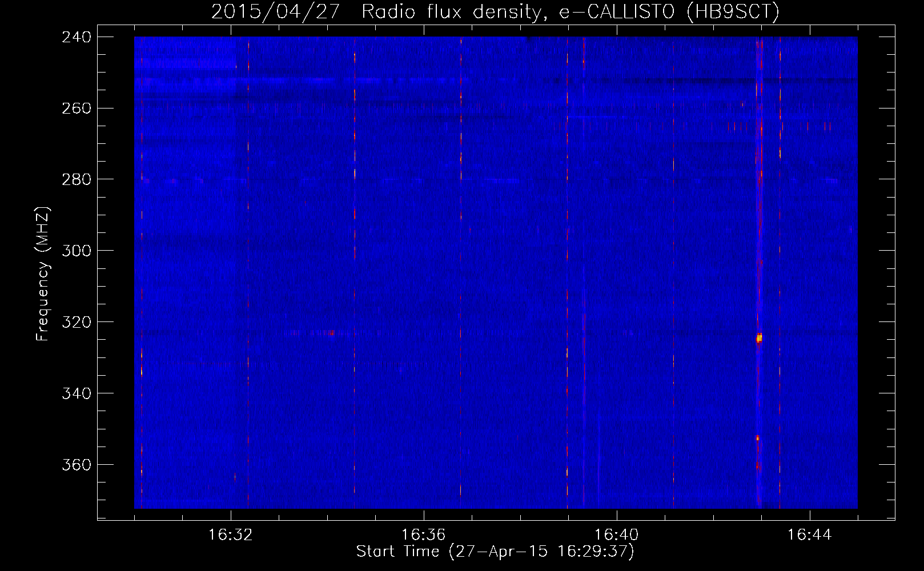The image size is (924, 571).
Task: Click the 16:44 time tick label
Action: pos(810,535)
